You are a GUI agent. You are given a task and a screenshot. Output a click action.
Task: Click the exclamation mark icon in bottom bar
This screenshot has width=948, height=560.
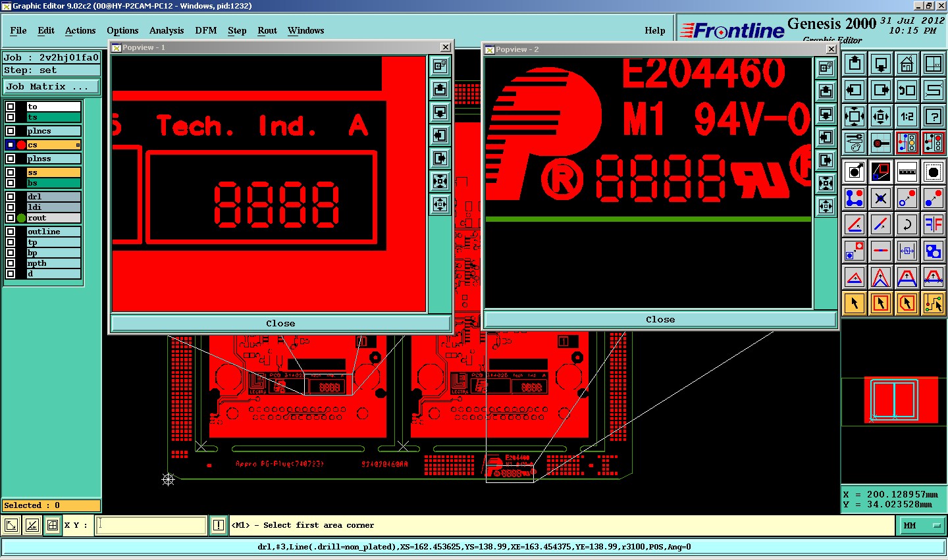point(219,525)
